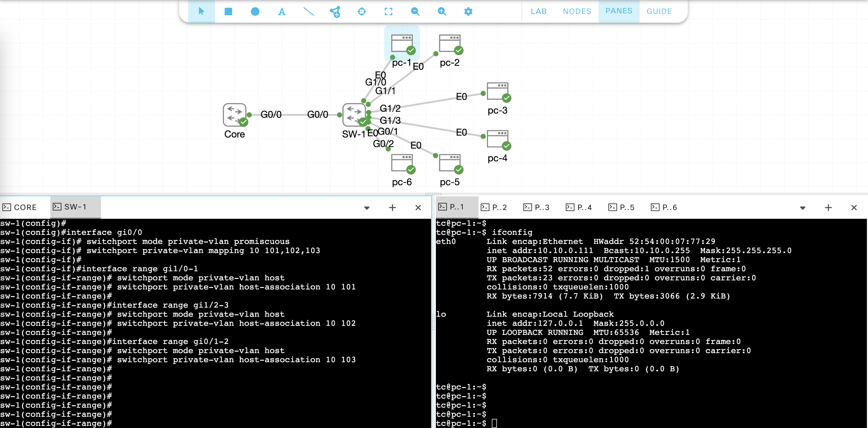This screenshot has height=428, width=868.
Task: Expand right console pane dropdown arrow
Action: click(x=802, y=208)
